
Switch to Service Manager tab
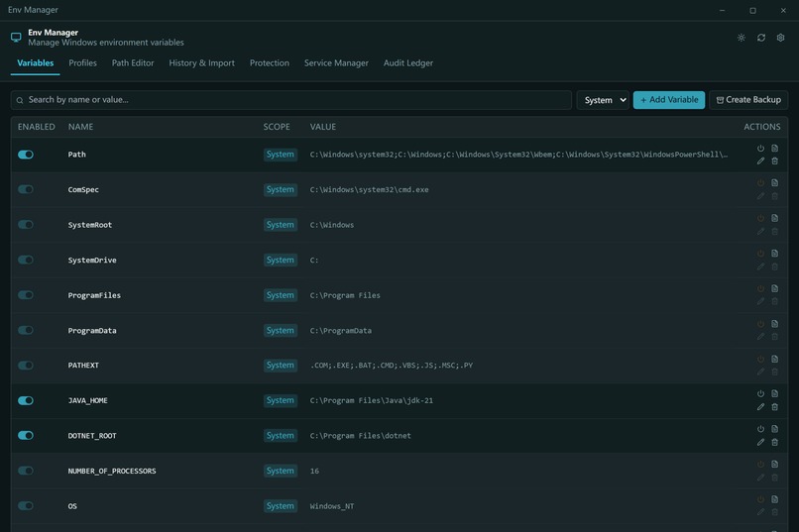pos(336,63)
